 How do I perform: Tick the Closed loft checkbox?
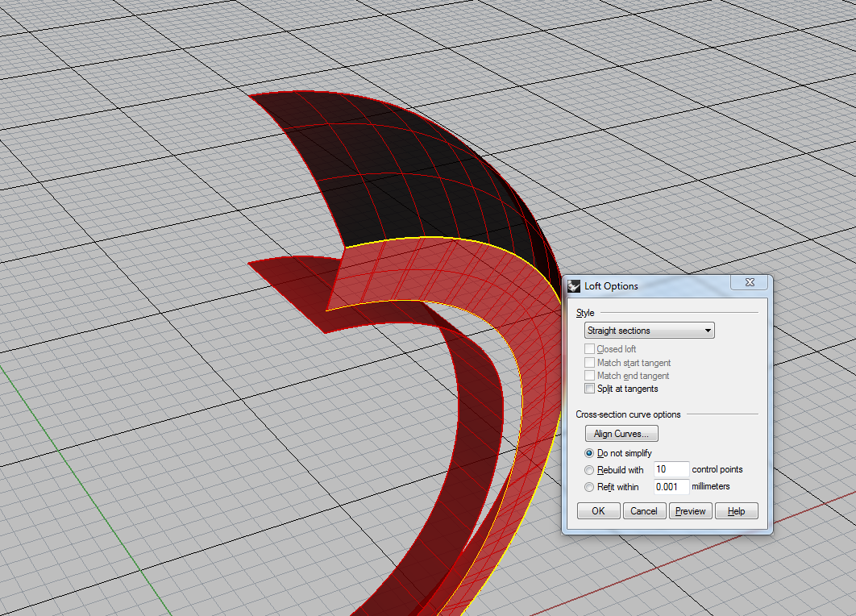pyautogui.click(x=590, y=349)
